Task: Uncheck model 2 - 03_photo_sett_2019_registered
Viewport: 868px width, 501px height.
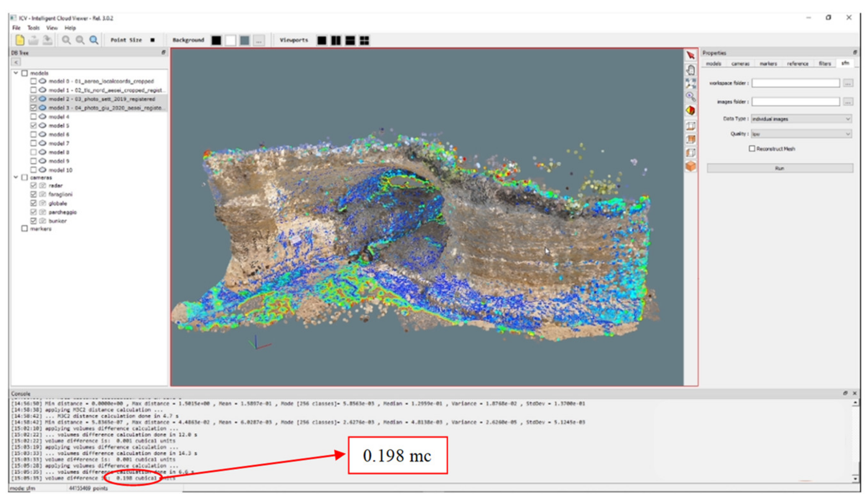Action: click(33, 99)
